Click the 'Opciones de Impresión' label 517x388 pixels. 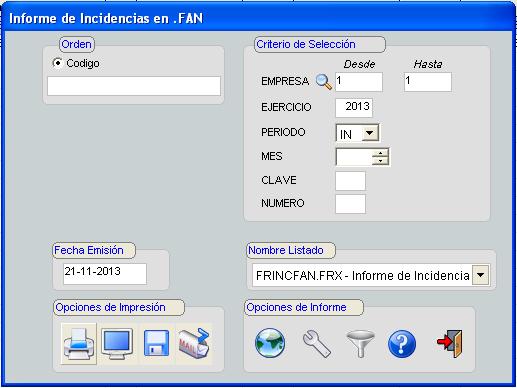110,307
